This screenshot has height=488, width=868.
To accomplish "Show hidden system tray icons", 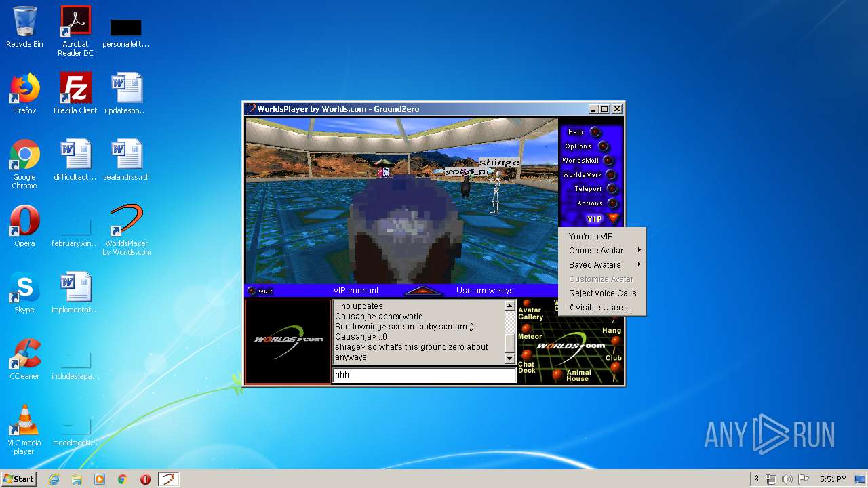I will 756,479.
